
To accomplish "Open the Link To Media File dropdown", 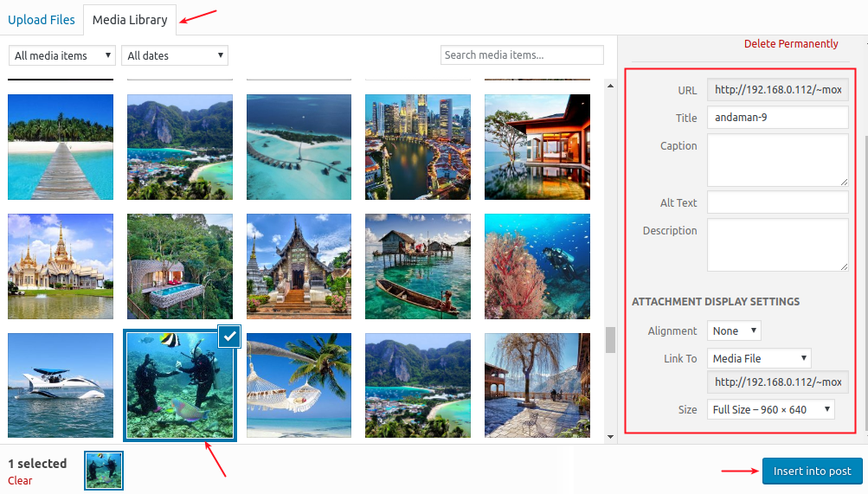I will click(x=759, y=358).
